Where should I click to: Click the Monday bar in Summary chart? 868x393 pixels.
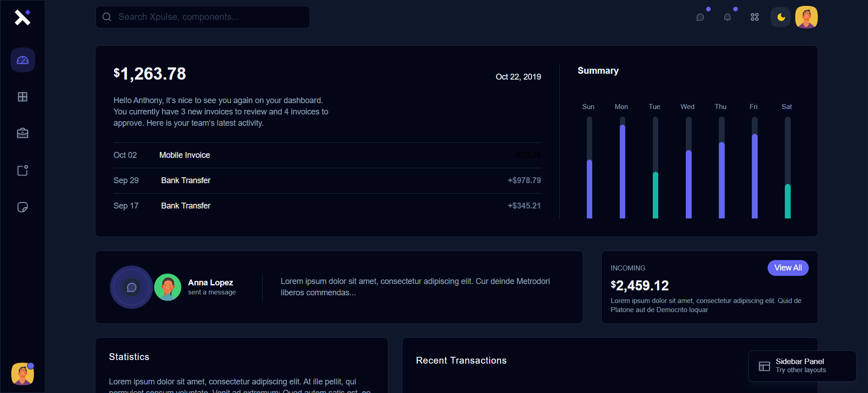(623, 171)
